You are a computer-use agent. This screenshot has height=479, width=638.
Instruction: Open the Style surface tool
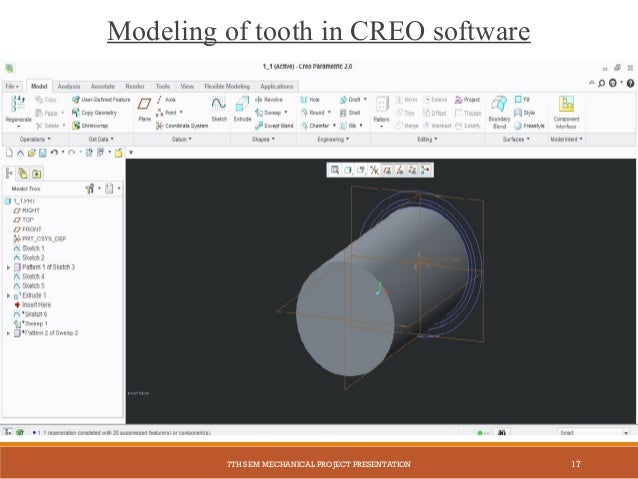coord(524,113)
